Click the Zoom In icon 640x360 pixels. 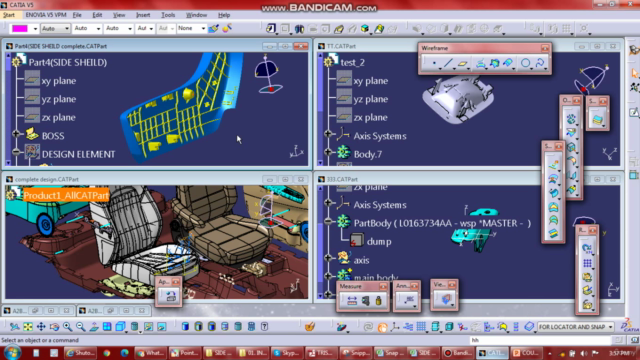point(67,327)
